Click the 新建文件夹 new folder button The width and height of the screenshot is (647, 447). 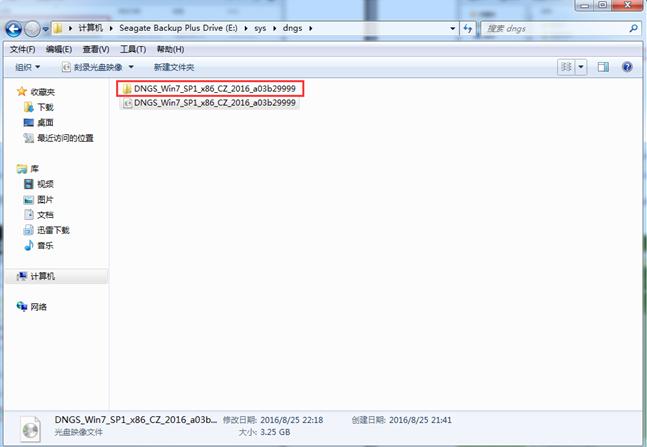(173, 67)
